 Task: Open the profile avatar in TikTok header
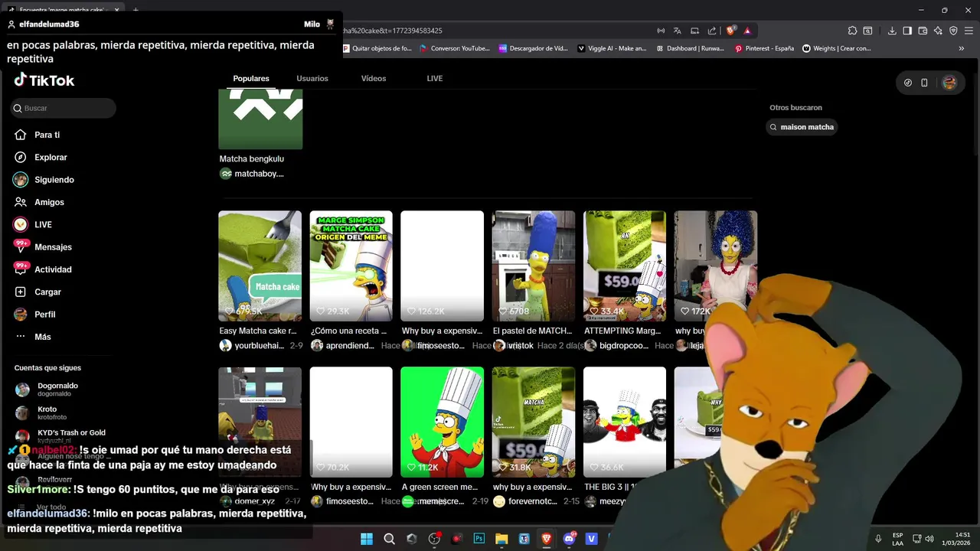point(949,83)
